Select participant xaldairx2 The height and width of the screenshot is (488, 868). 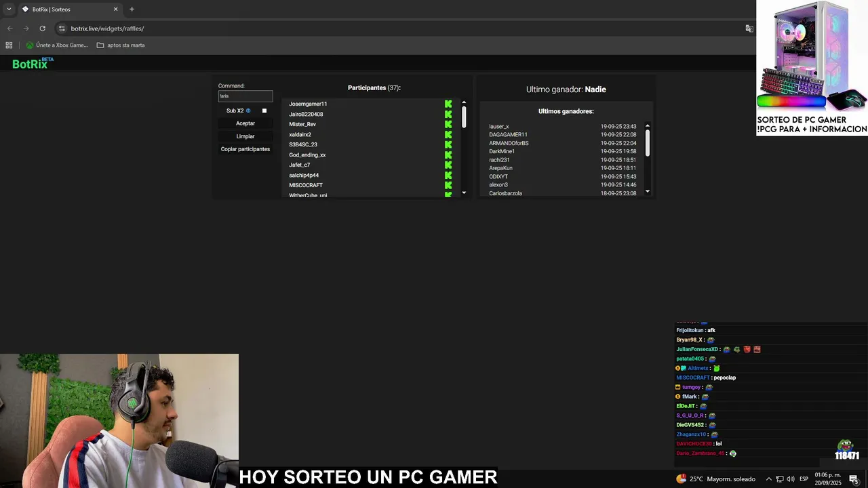pos(300,134)
